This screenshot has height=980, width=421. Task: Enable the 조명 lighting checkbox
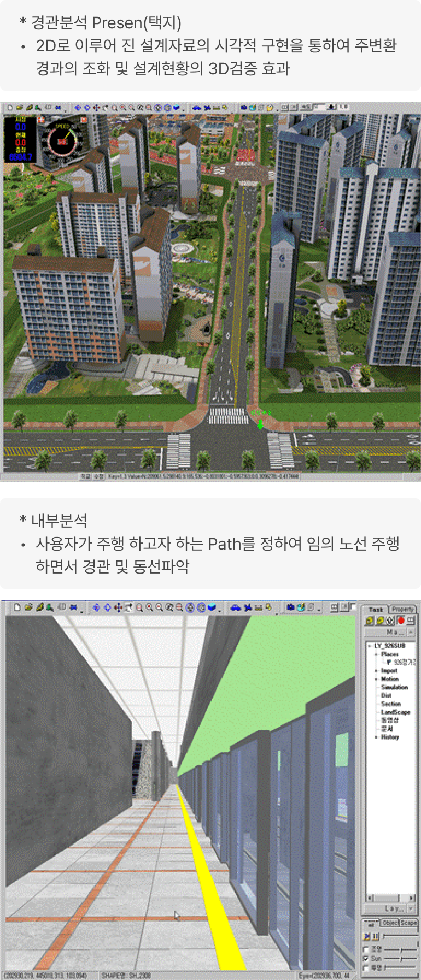click(x=366, y=949)
